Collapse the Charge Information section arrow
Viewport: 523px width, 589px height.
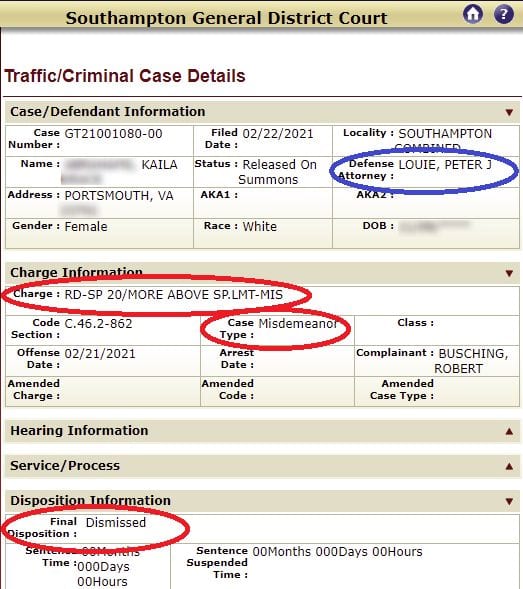[x=509, y=273]
